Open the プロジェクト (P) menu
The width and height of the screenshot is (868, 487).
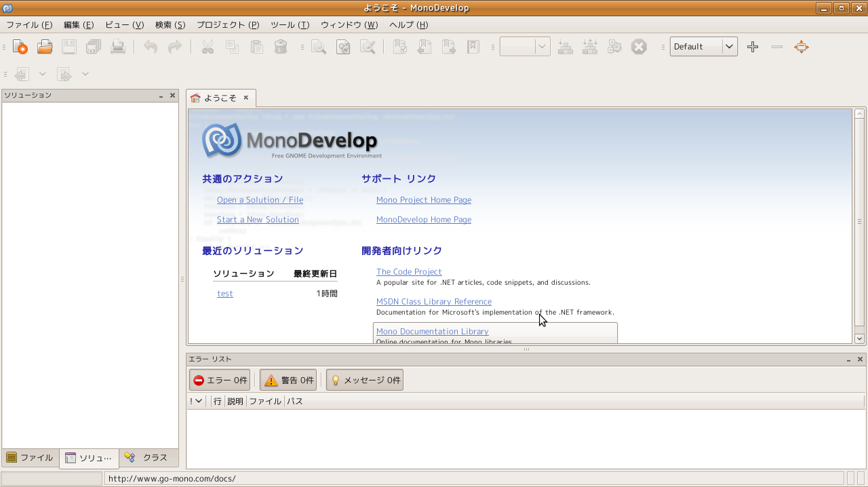point(228,25)
